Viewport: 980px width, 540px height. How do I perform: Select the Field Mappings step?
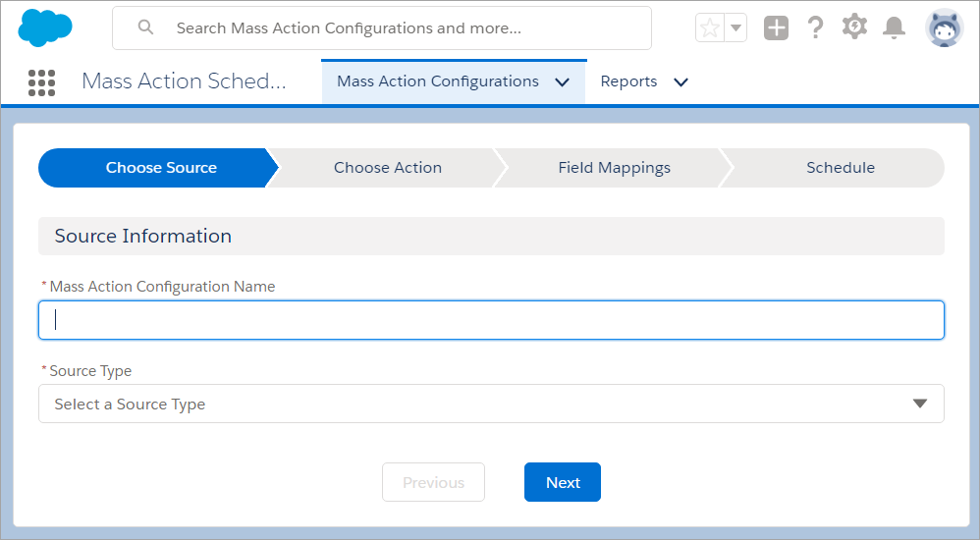click(x=614, y=168)
